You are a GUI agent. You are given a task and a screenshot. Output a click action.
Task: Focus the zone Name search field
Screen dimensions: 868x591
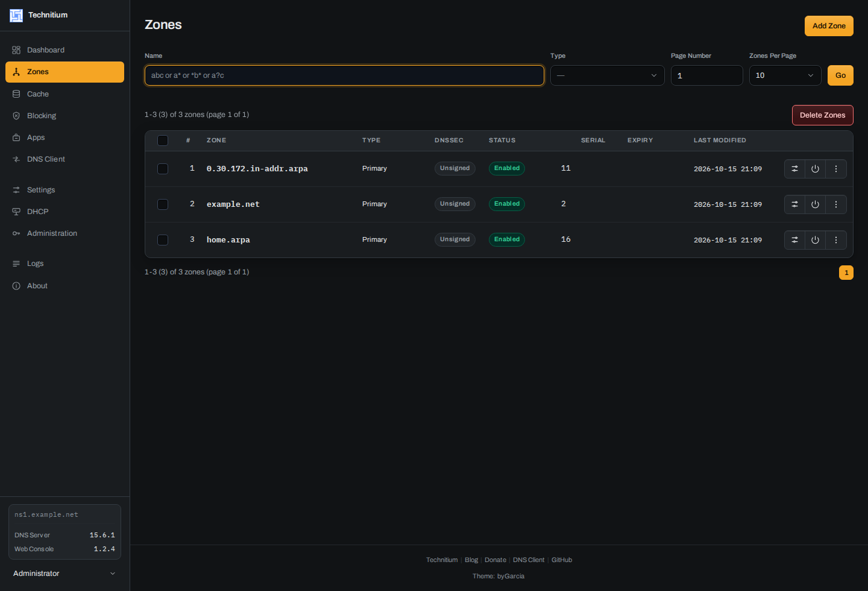pyautogui.click(x=344, y=75)
